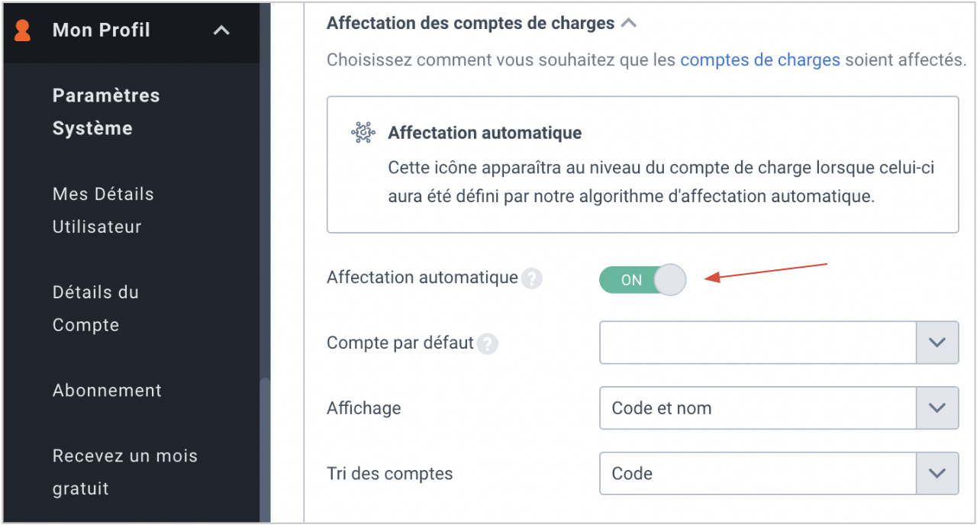The image size is (980, 531).
Task: Click help icon beside Affectation automatique
Action: pyautogui.click(x=531, y=278)
